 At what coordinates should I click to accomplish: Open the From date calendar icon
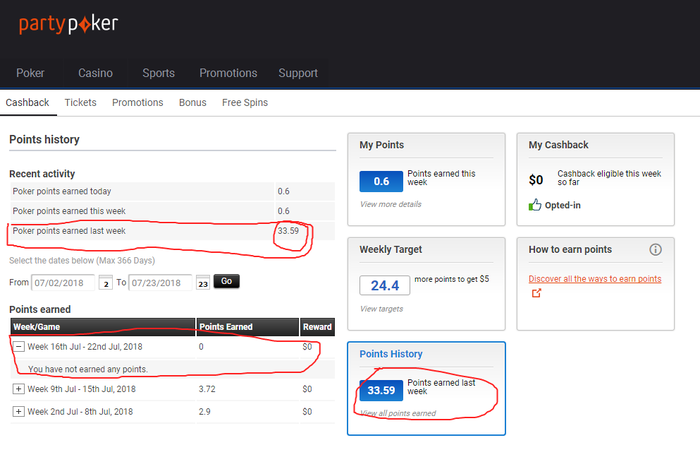[105, 283]
